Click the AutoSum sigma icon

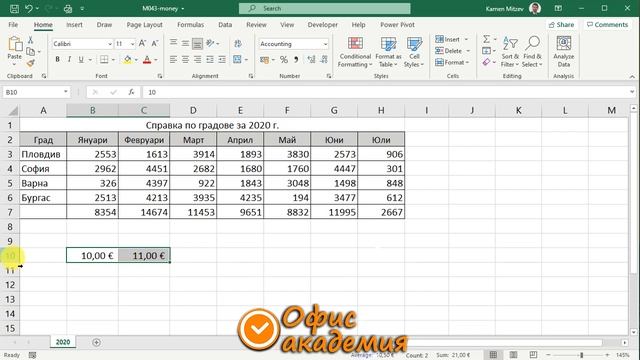[487, 39]
